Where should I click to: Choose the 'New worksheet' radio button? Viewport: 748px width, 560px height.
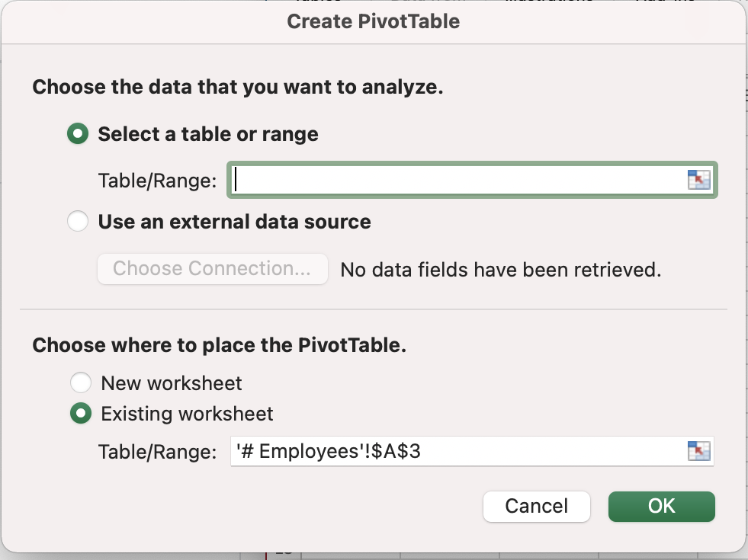pyautogui.click(x=80, y=382)
